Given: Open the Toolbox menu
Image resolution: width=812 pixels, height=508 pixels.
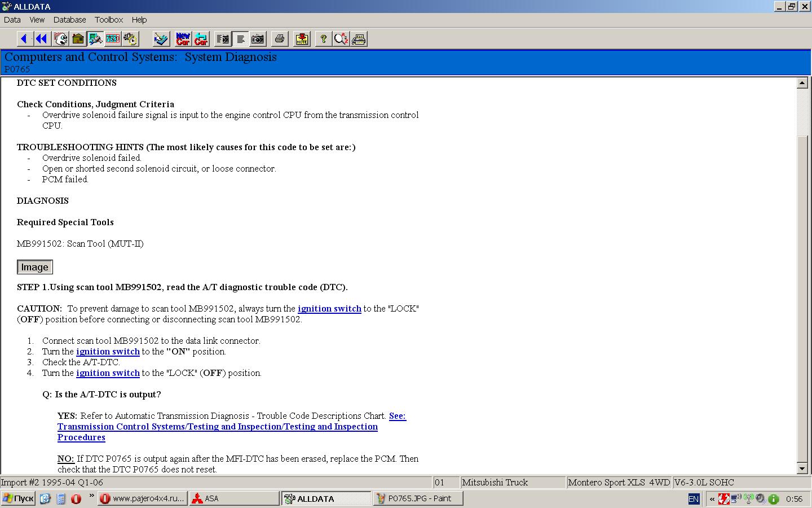Looking at the screenshot, I should [109, 20].
